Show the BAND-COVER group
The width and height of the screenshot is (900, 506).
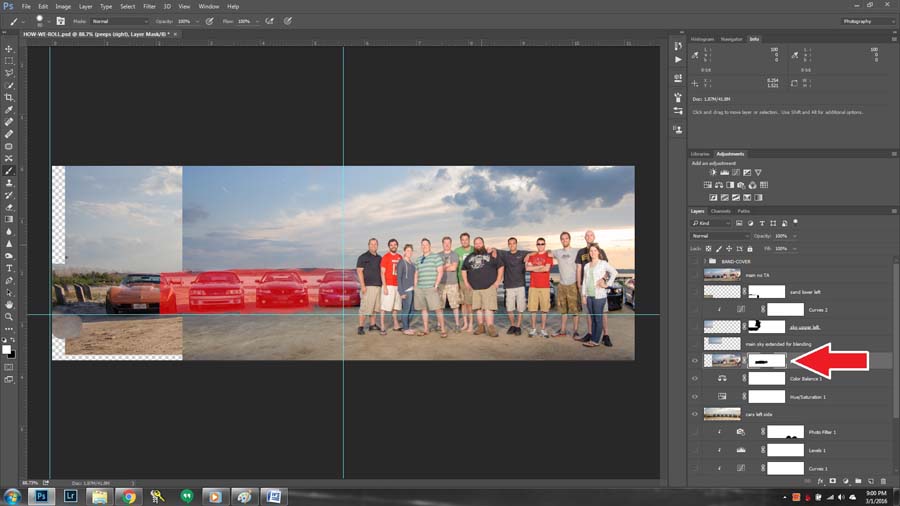[695, 261]
